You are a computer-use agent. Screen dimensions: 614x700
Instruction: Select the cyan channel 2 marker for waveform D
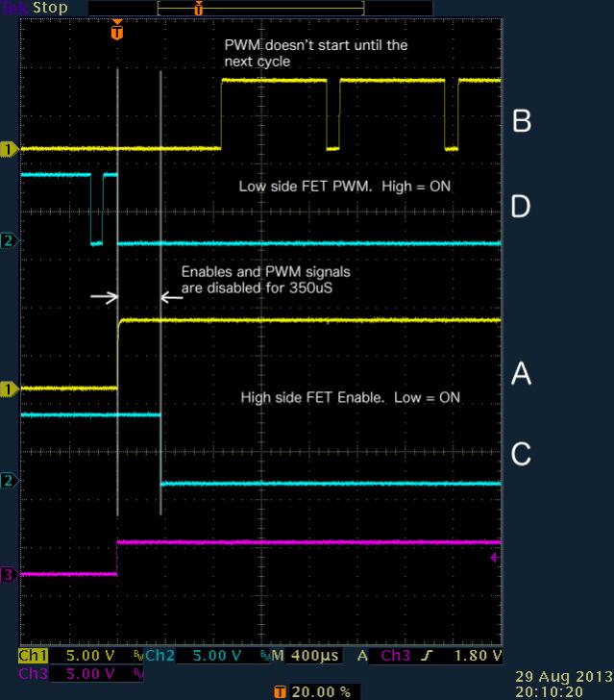click(x=9, y=239)
